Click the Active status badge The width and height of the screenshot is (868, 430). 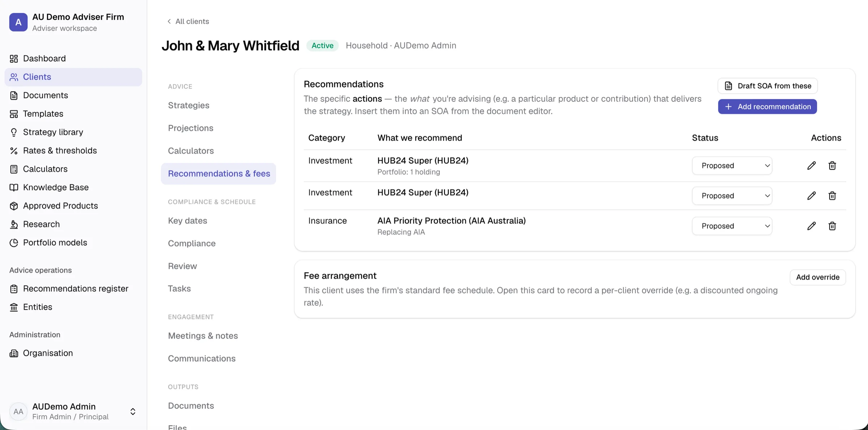pyautogui.click(x=322, y=46)
